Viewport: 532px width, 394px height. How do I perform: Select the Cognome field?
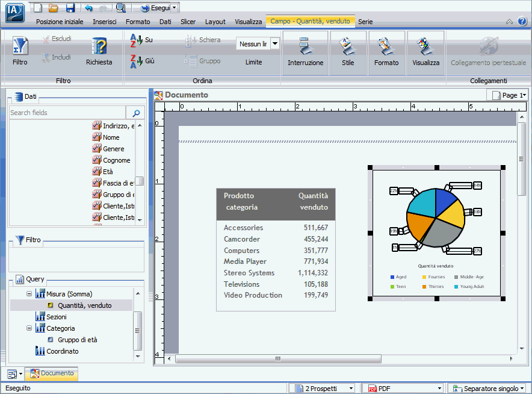116,160
